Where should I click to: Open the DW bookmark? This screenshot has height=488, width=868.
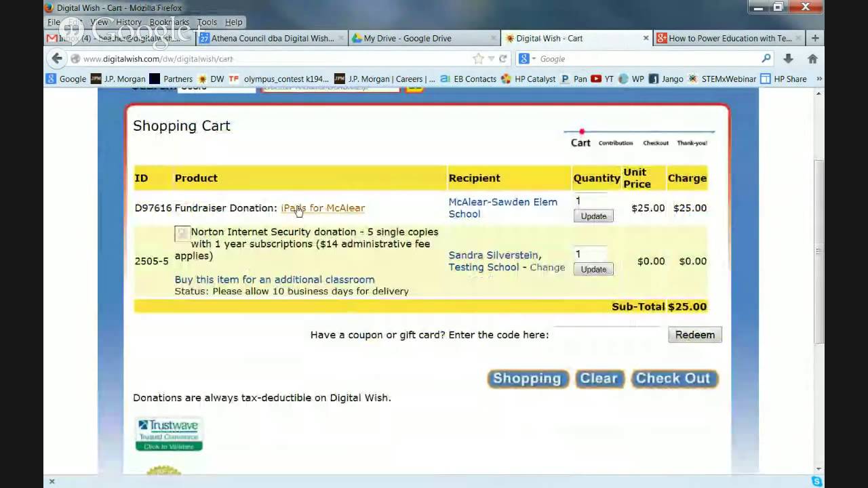coord(210,79)
